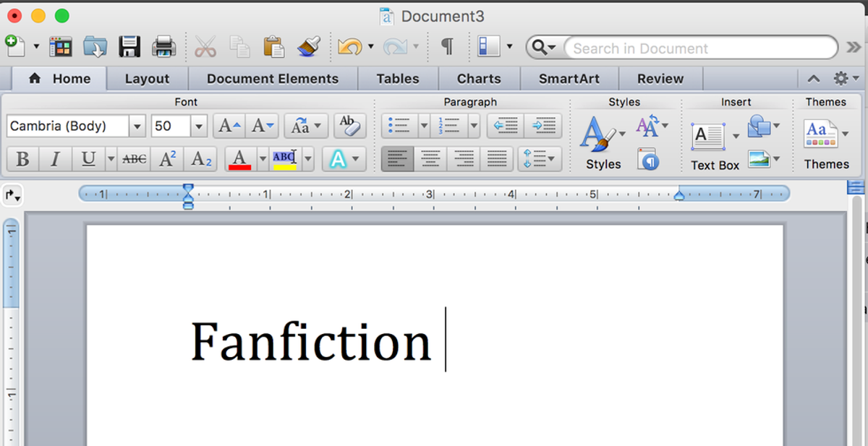
Task: Click the Search in Document field
Action: pos(699,48)
